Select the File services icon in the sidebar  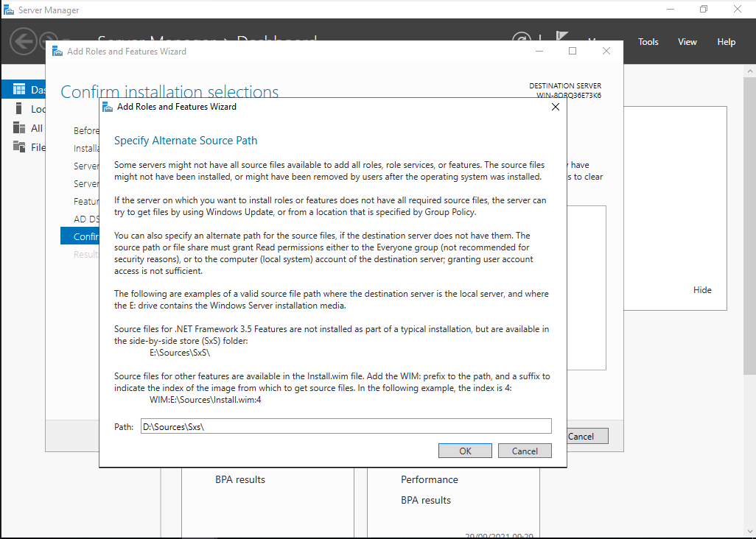tap(19, 147)
